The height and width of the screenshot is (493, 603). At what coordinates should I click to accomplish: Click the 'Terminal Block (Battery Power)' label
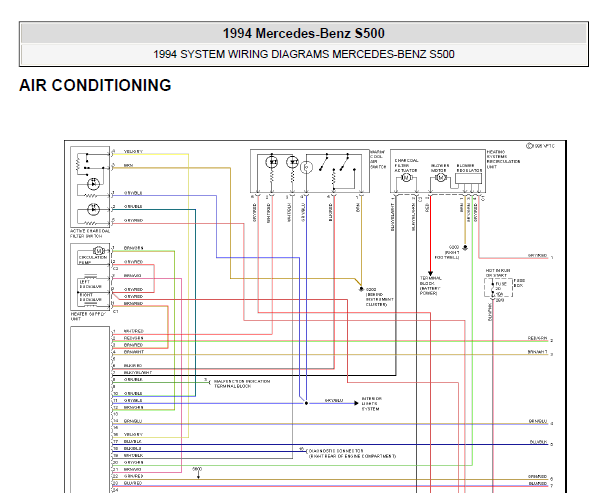point(430,285)
